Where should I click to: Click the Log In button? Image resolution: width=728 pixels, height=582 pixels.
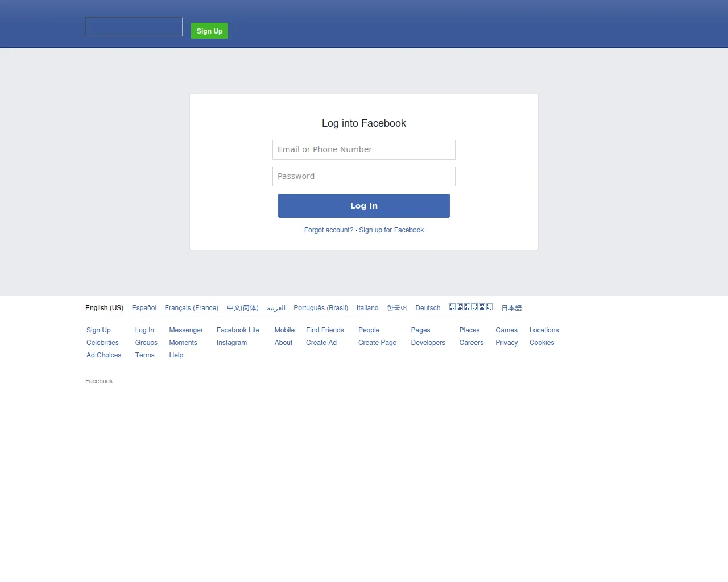363,205
